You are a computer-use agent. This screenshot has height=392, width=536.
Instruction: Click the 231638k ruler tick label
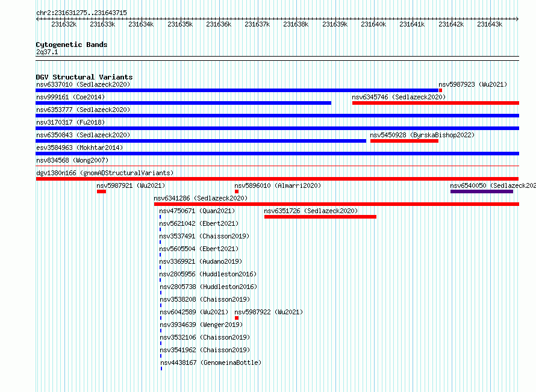(x=296, y=24)
